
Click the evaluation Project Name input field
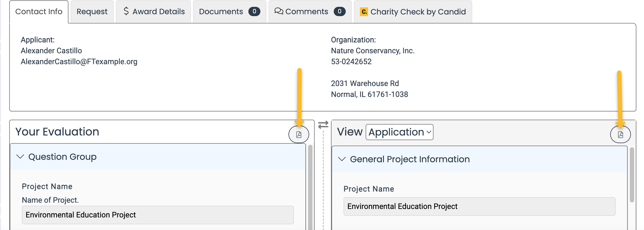tap(158, 215)
